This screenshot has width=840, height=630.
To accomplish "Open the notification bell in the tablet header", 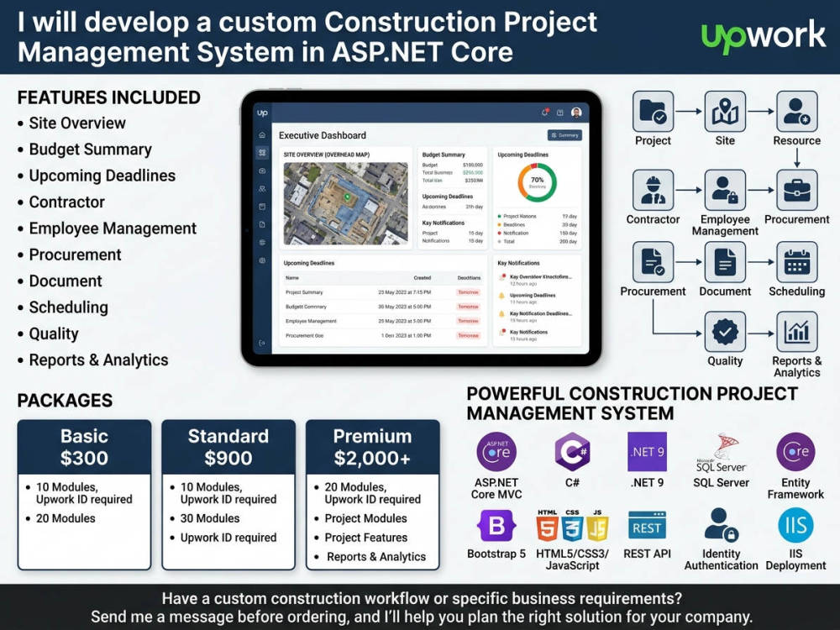I will point(545,113).
